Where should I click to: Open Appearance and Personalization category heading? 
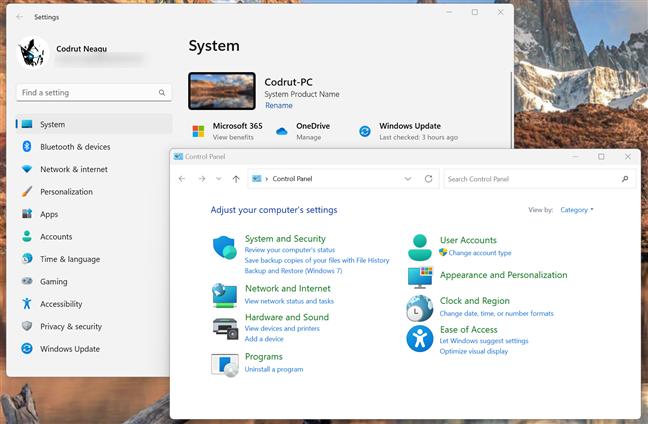pyautogui.click(x=503, y=275)
